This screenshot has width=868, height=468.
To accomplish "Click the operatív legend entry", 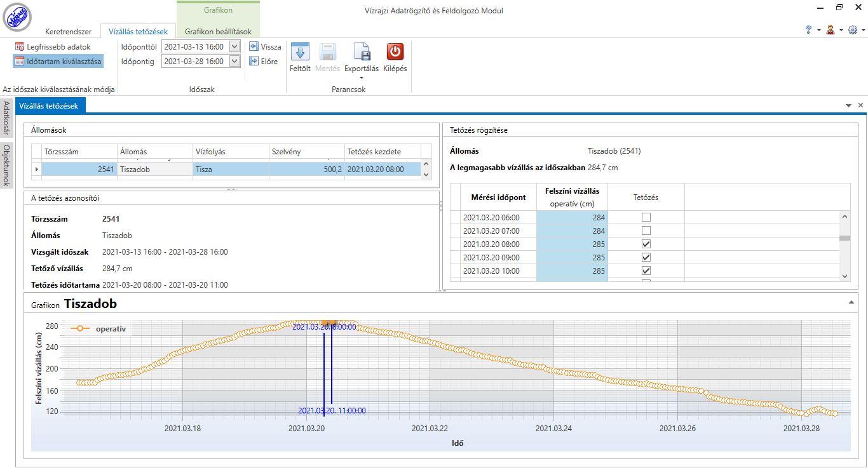I will 98,329.
